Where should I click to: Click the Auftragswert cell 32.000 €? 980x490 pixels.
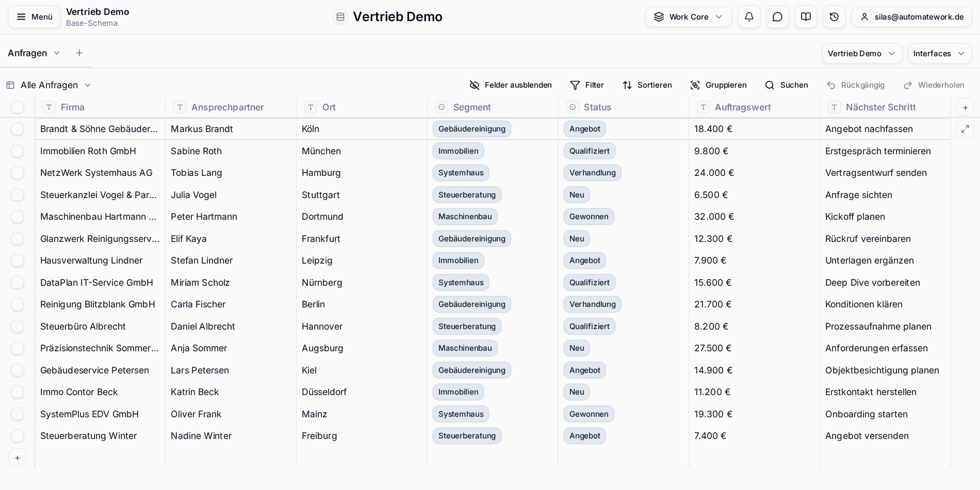coord(754,217)
